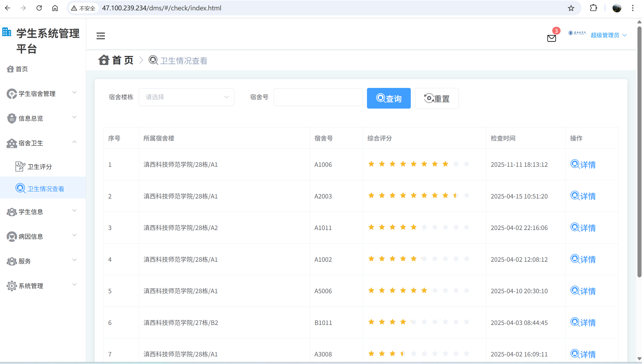Click browser bookmark star icon
Screen dimensions: 642x364
[571, 8]
